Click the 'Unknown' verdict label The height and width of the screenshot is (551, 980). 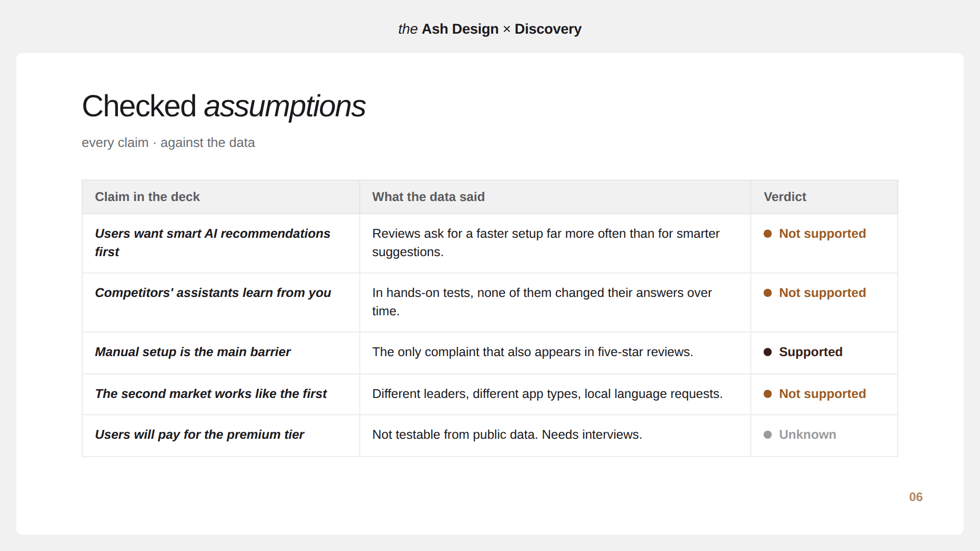pos(807,435)
